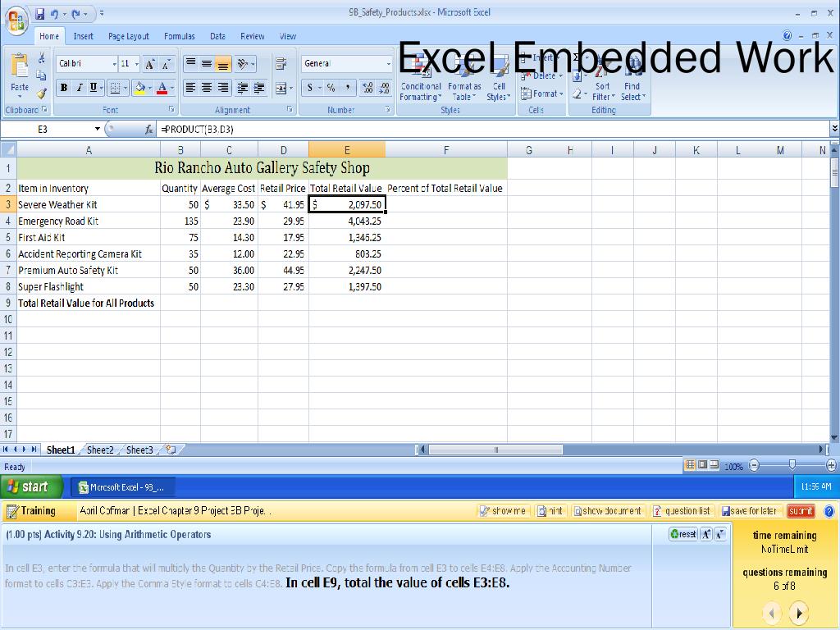Open the font size dropdown
The height and width of the screenshot is (630, 840).
(137, 64)
